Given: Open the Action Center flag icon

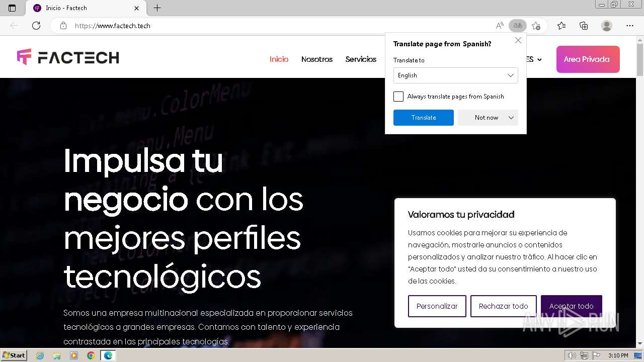Looking at the screenshot, I should [x=596, y=355].
